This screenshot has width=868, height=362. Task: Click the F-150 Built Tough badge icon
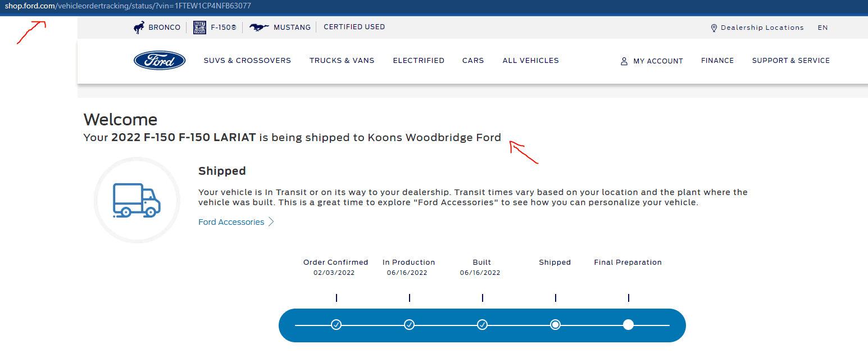pos(199,28)
